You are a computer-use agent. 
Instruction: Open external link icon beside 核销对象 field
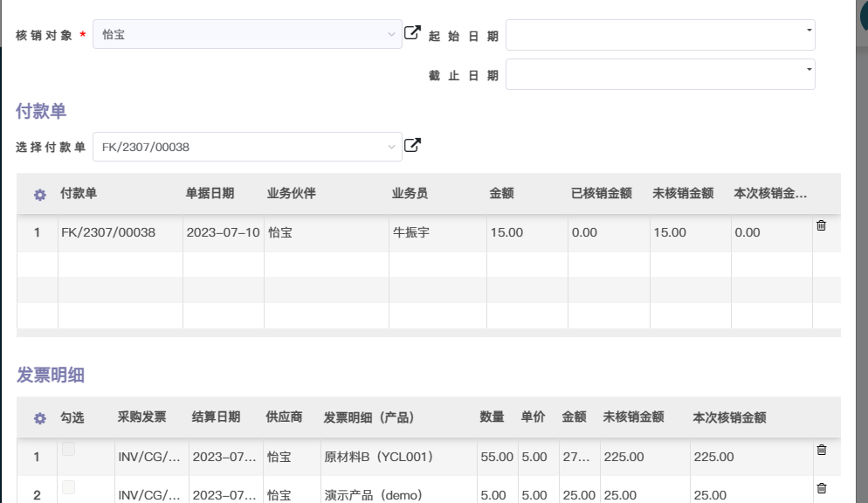(412, 33)
